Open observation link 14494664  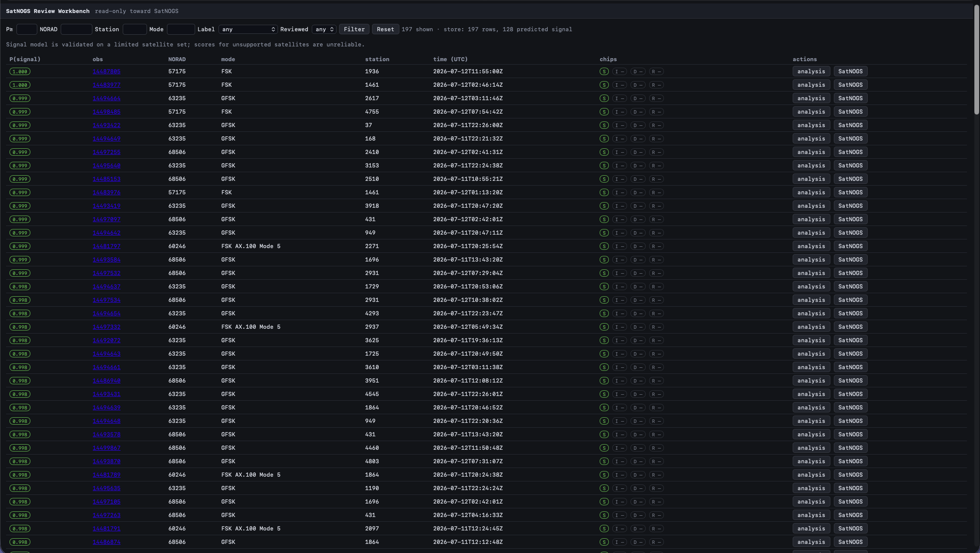pyautogui.click(x=106, y=98)
